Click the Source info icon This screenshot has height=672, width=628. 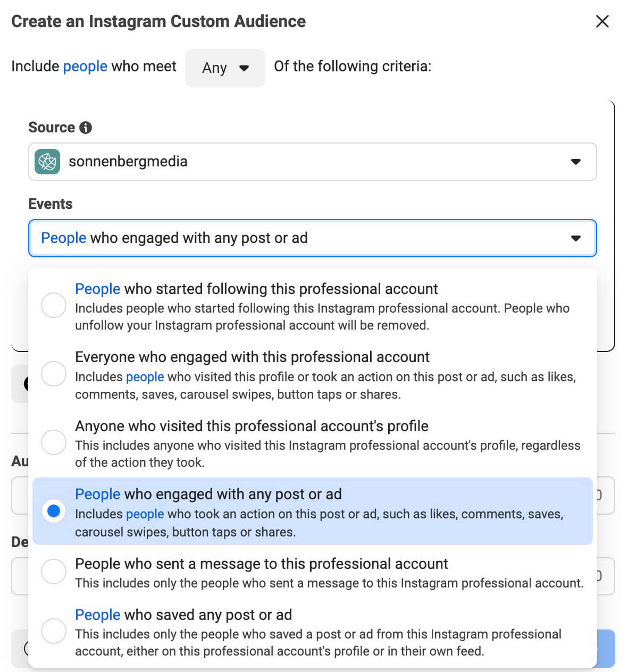[86, 128]
